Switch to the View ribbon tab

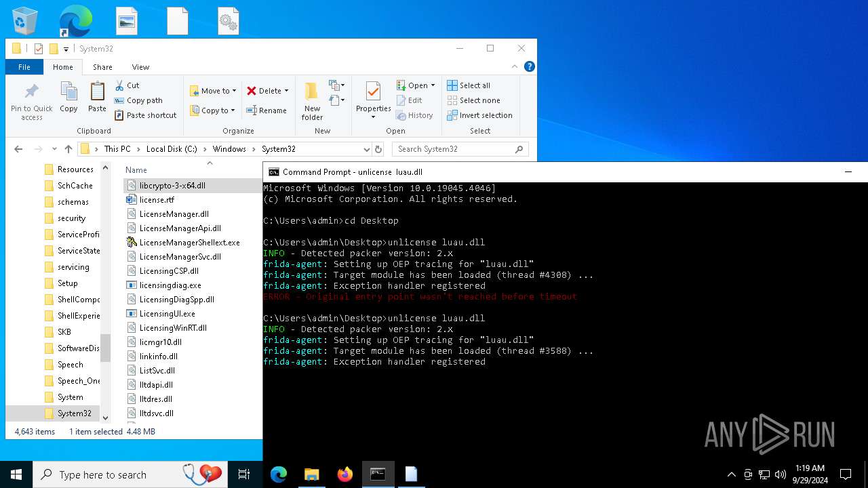[x=140, y=67]
